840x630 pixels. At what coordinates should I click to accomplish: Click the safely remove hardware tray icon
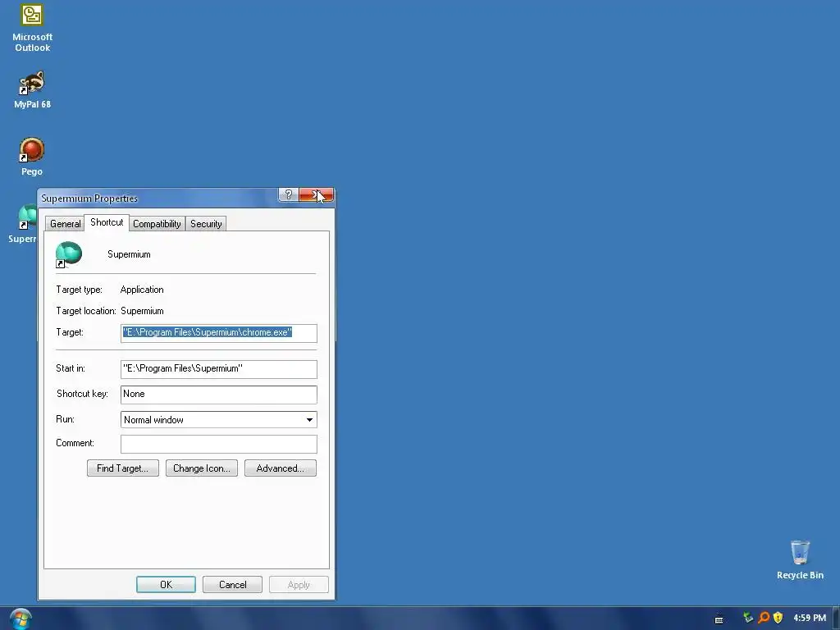[748, 618]
